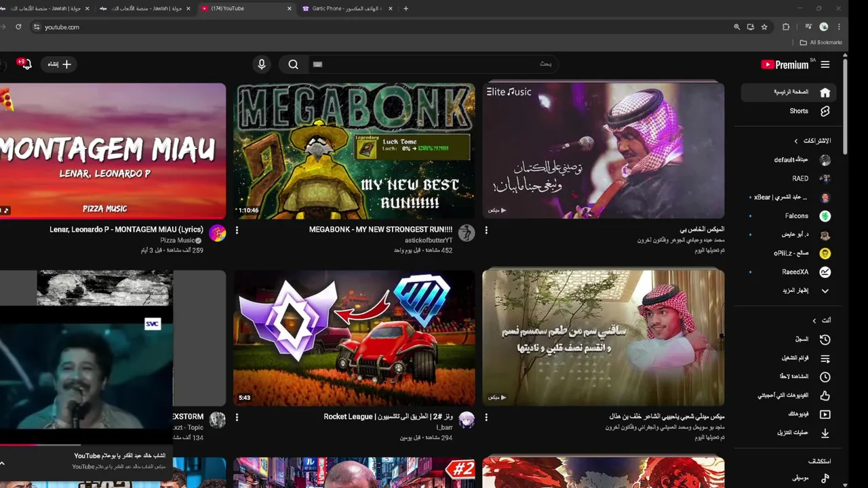Switch to the second Jawlah browser tab
The width and height of the screenshot is (868, 488).
(145, 9)
